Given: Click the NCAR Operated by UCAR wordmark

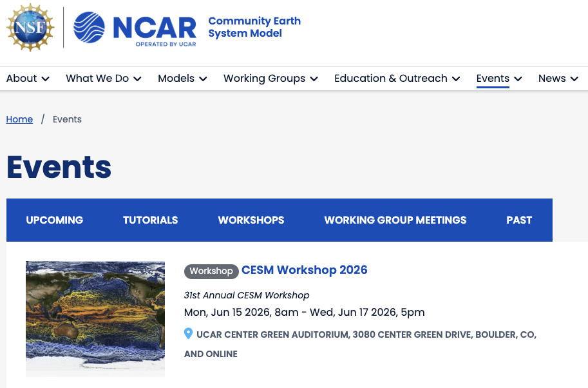Looking at the screenshot, I should 155,31.
